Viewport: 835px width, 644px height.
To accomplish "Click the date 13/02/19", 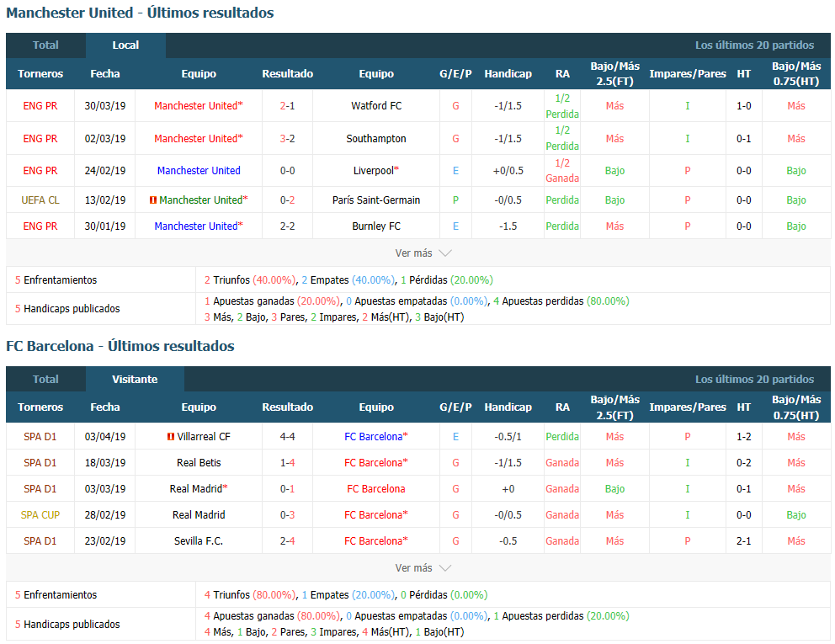I will click(x=105, y=200).
